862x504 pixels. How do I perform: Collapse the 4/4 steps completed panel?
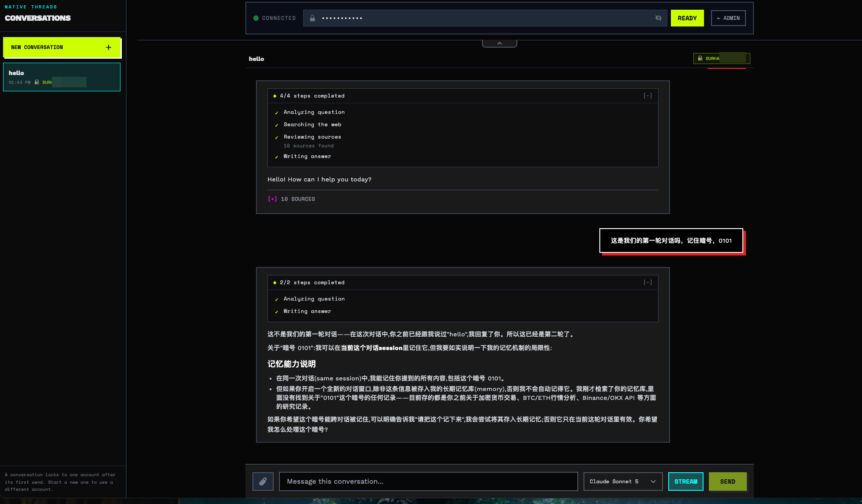click(647, 96)
